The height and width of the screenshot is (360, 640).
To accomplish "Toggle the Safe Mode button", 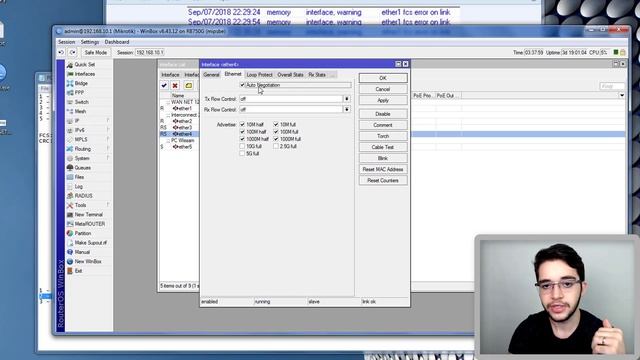I will point(96,52).
